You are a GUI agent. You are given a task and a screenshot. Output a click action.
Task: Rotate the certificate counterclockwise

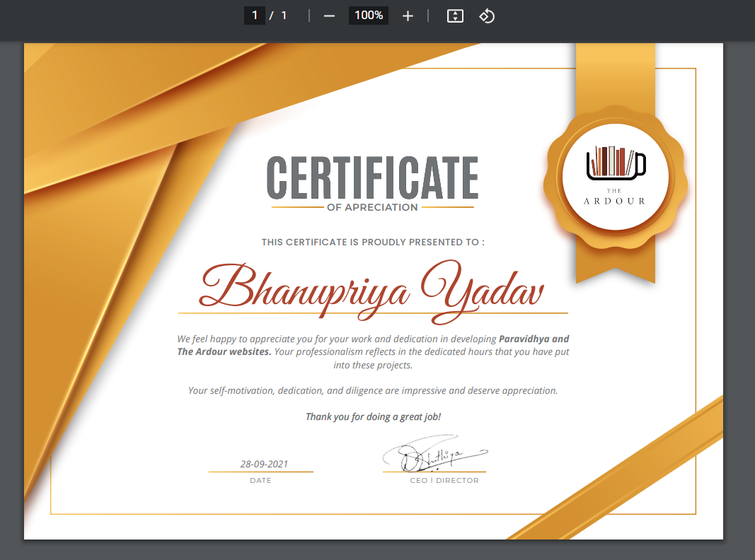click(487, 15)
